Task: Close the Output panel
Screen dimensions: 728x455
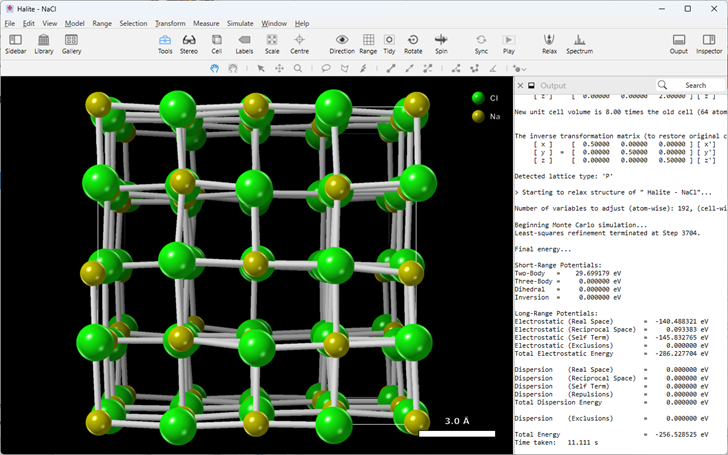Action: point(519,86)
